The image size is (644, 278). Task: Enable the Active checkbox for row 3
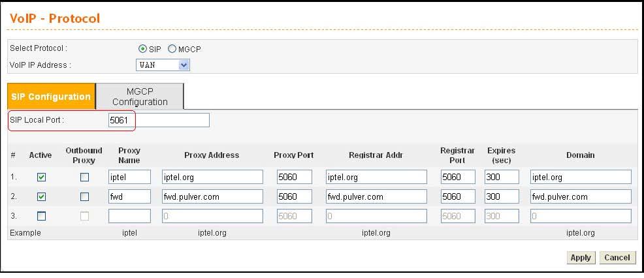point(42,216)
